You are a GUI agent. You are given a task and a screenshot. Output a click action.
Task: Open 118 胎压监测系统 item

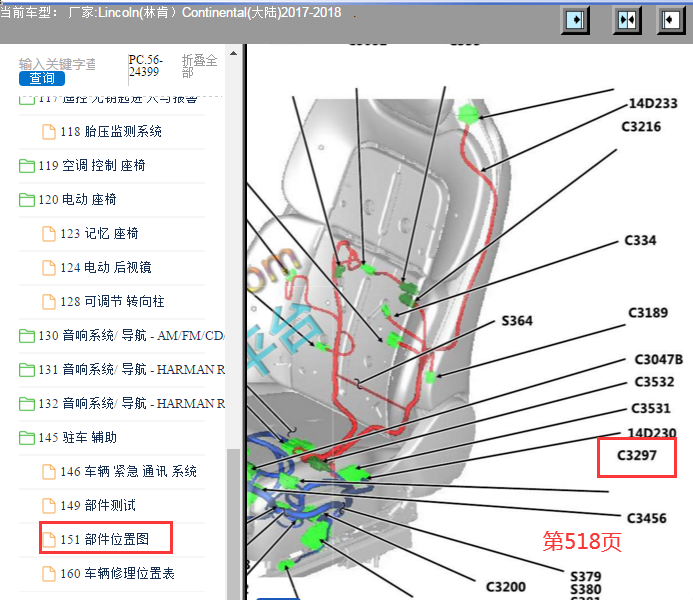[x=110, y=132]
